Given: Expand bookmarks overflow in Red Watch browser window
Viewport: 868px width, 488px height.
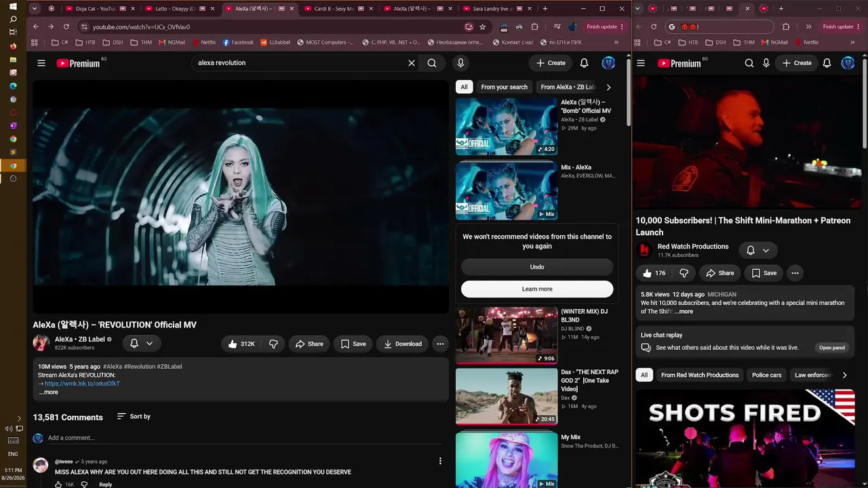Looking at the screenshot, I should [852, 42].
